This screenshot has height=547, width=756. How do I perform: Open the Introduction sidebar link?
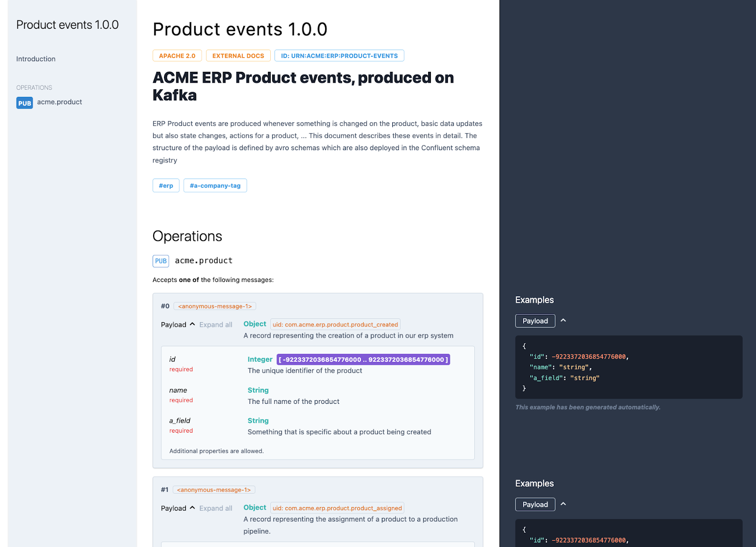[36, 59]
